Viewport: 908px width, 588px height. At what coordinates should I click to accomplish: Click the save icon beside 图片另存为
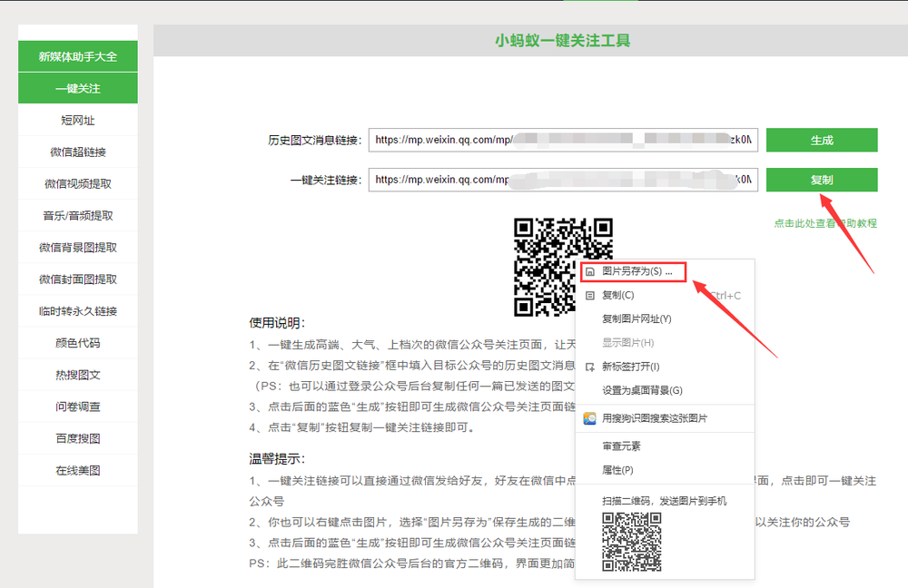coord(590,271)
